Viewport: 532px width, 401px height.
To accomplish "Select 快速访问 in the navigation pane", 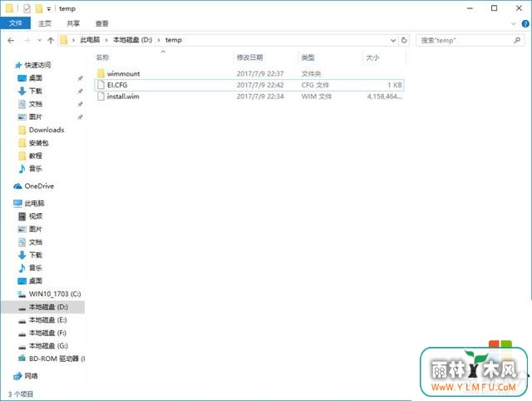I will (37, 65).
